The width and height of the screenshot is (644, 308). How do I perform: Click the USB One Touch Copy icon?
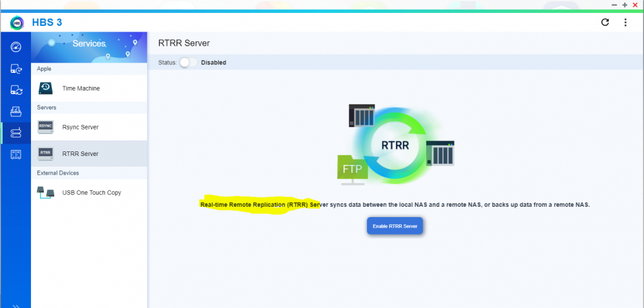point(45,192)
